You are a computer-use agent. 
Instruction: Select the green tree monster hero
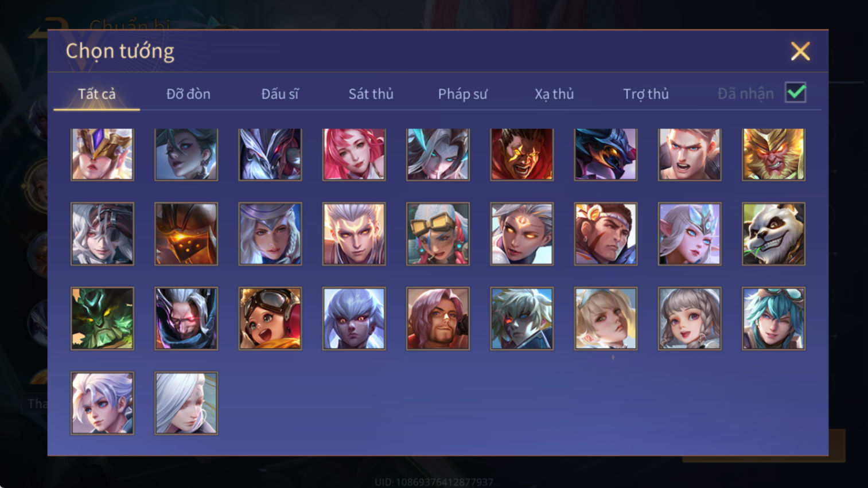[x=102, y=319]
